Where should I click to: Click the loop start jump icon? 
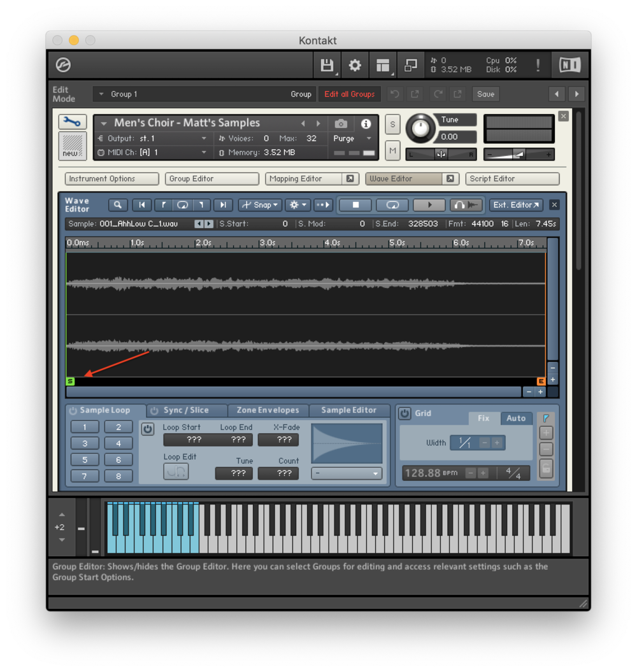(x=163, y=205)
